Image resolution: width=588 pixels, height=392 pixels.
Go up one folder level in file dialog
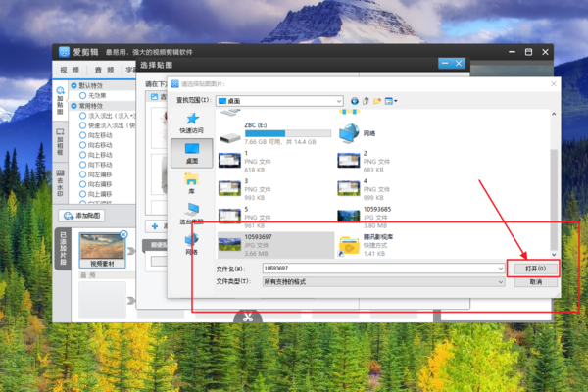point(366,101)
